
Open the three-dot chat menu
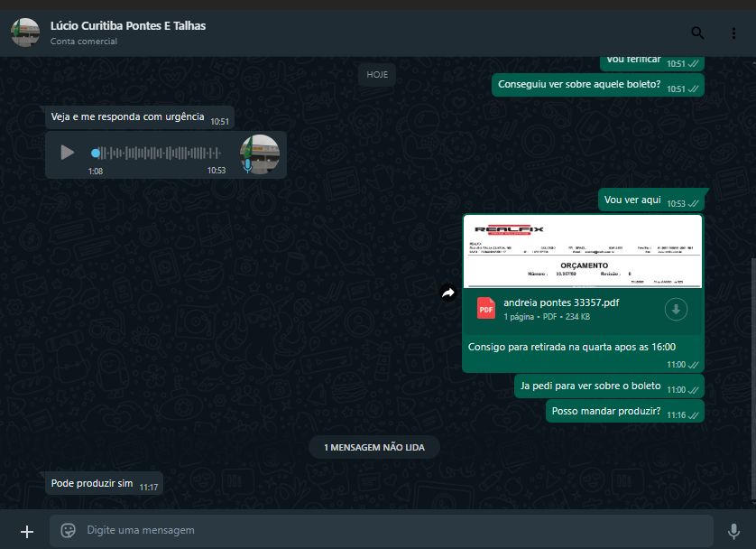(733, 33)
